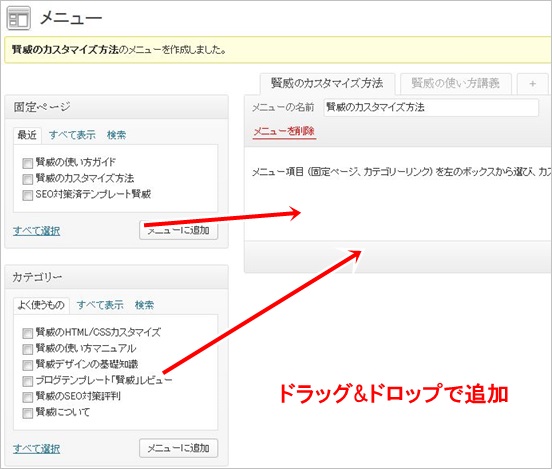Collapse the 固定ページ panel header

coord(117,107)
